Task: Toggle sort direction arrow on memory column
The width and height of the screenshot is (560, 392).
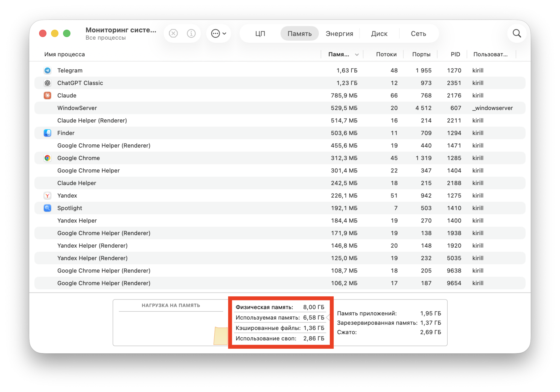Action: point(357,55)
